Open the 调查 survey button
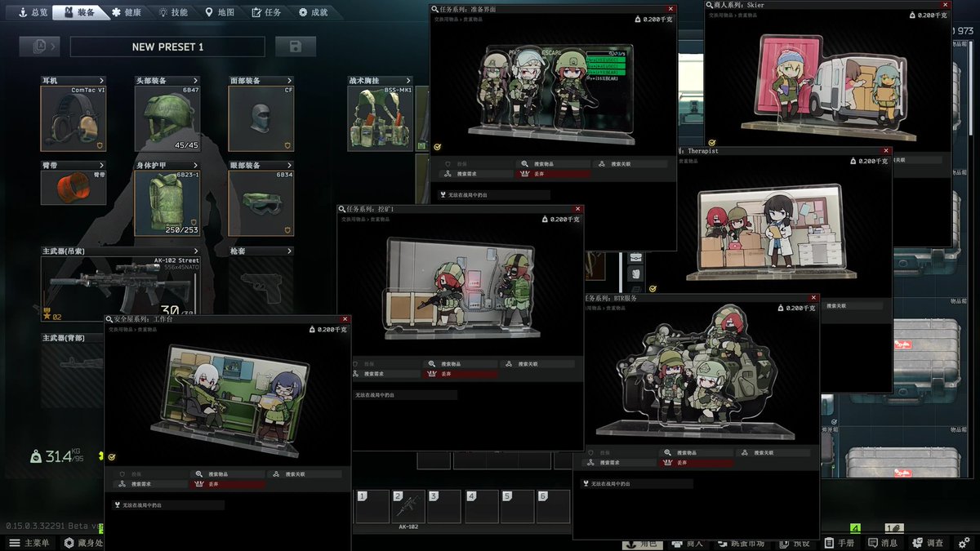The height and width of the screenshot is (551, 980). pyautogui.click(x=929, y=543)
